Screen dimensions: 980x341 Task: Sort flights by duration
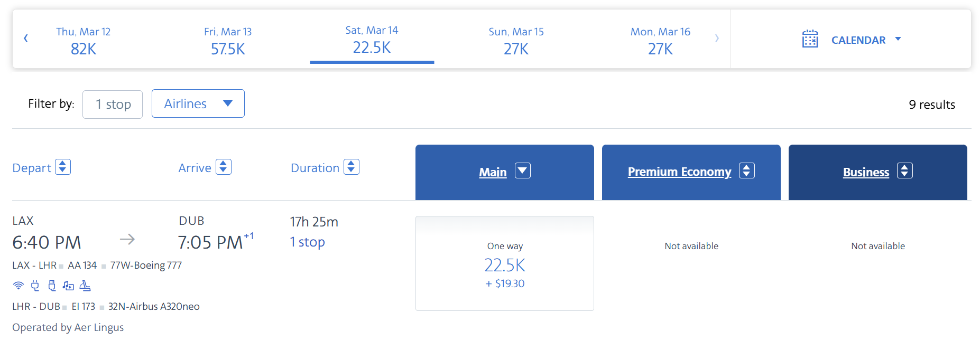tap(352, 167)
